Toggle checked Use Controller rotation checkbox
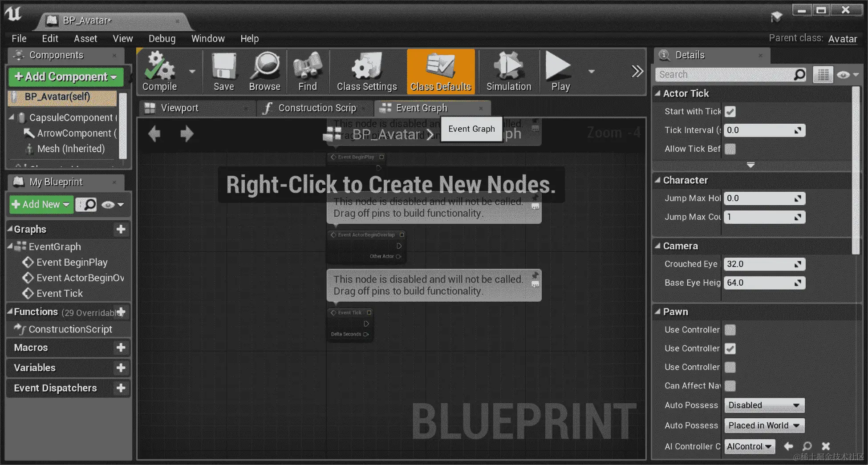Screen dimensions: 868x465 (x=730, y=348)
